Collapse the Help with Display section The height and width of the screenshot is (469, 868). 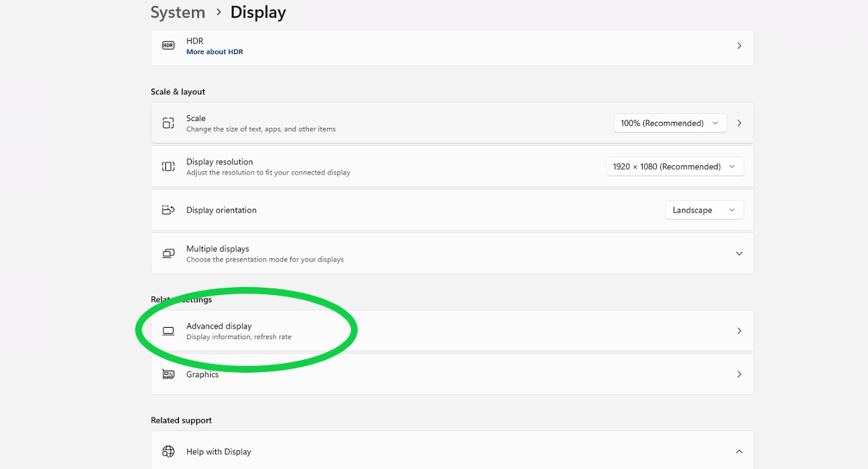(739, 452)
